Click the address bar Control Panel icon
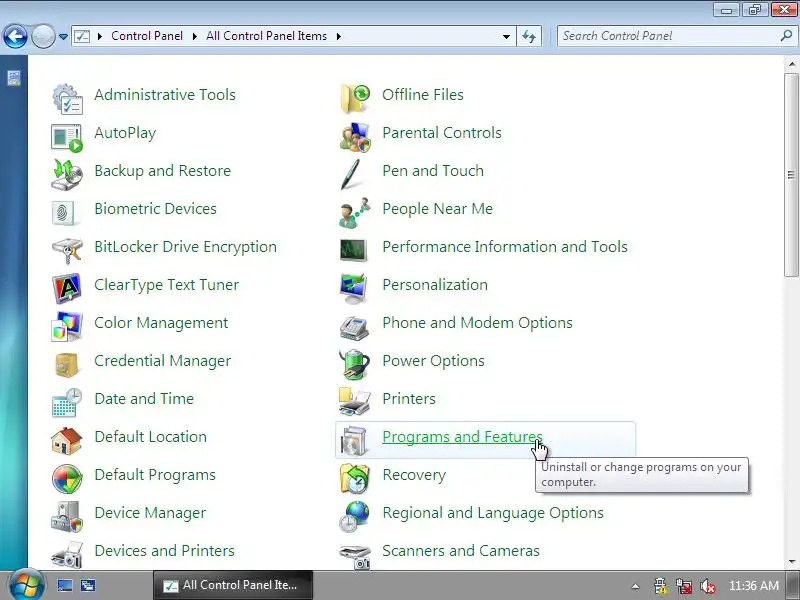This screenshot has height=600, width=800. [x=82, y=36]
